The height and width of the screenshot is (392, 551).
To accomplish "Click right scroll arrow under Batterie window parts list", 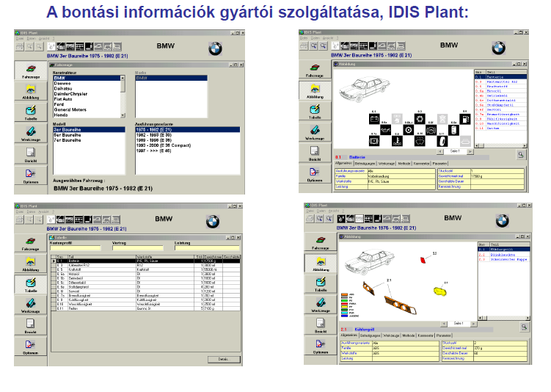I will (x=525, y=145).
